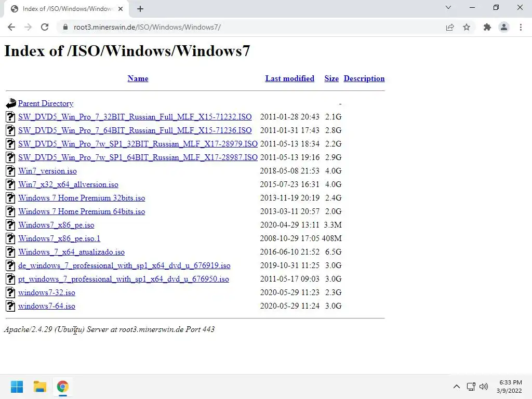Sort listing by Description

tap(364, 78)
